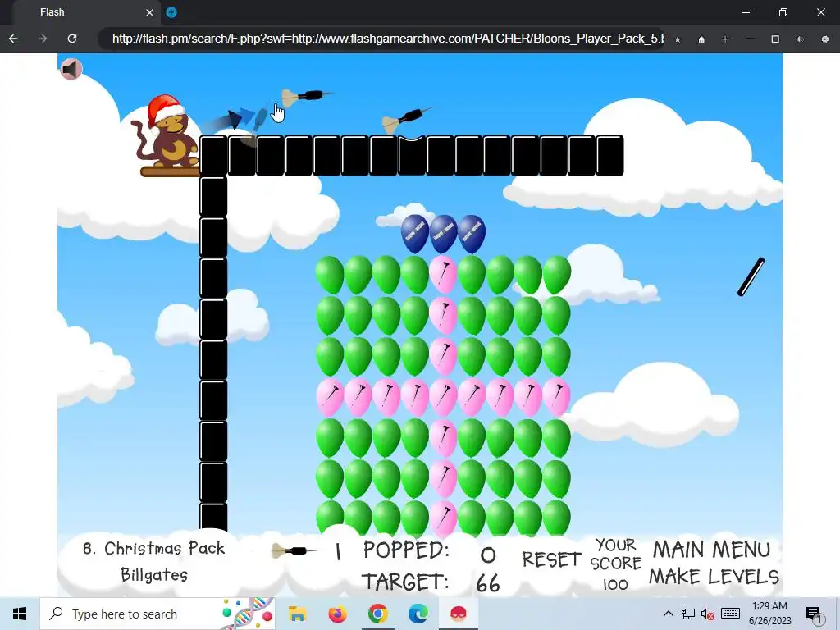Viewport: 840px width, 630px height.
Task: Click the flying dart near the cursor
Action: pyautogui.click(x=307, y=97)
